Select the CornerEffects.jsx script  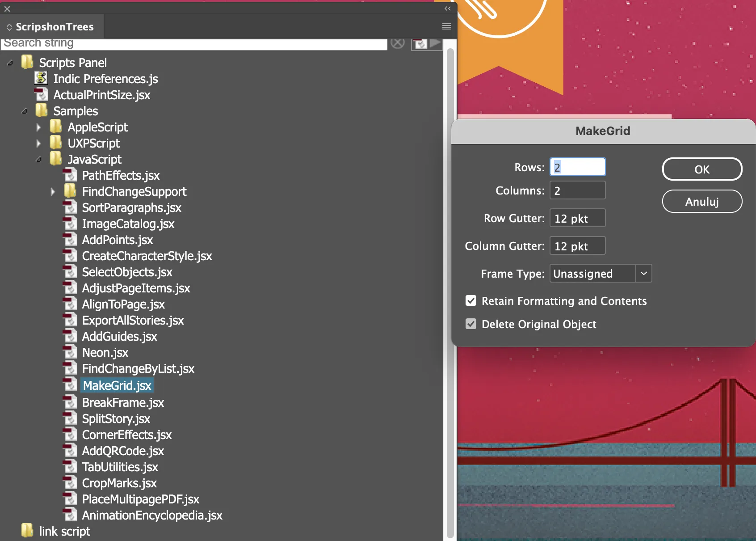click(x=127, y=435)
